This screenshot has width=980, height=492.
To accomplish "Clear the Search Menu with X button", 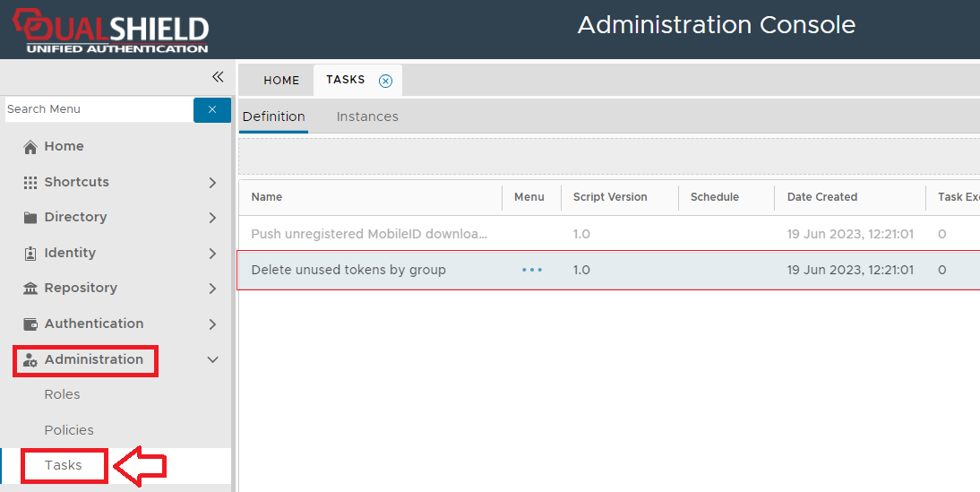I will tap(212, 109).
